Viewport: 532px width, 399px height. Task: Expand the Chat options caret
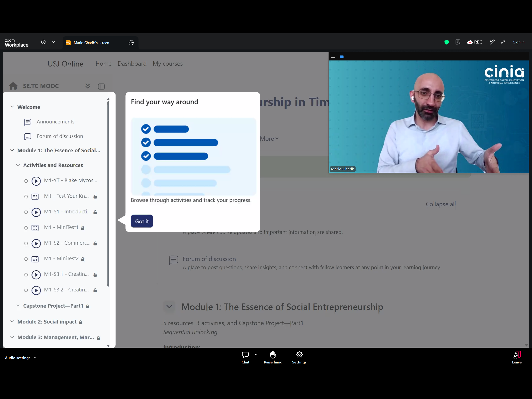(256, 355)
